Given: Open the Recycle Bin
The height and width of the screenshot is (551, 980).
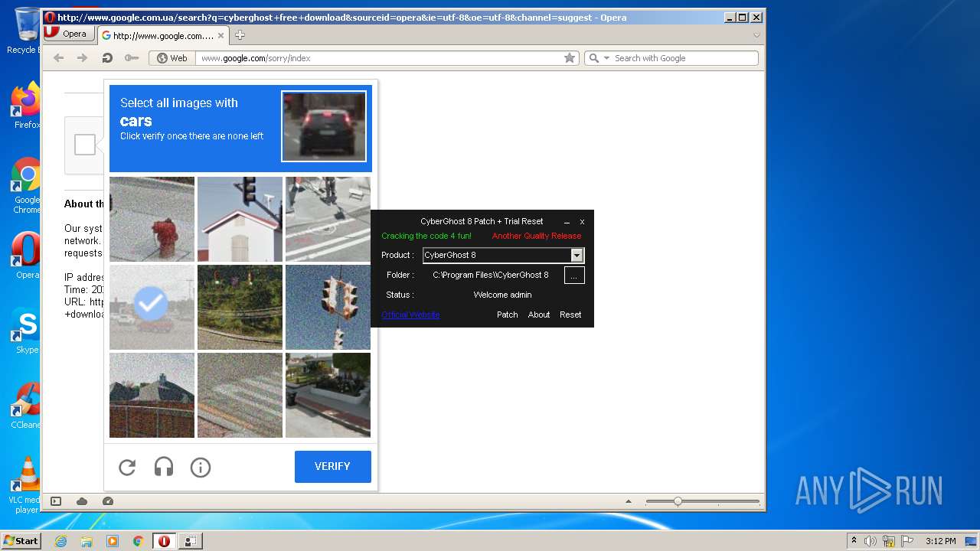Looking at the screenshot, I should (x=25, y=31).
